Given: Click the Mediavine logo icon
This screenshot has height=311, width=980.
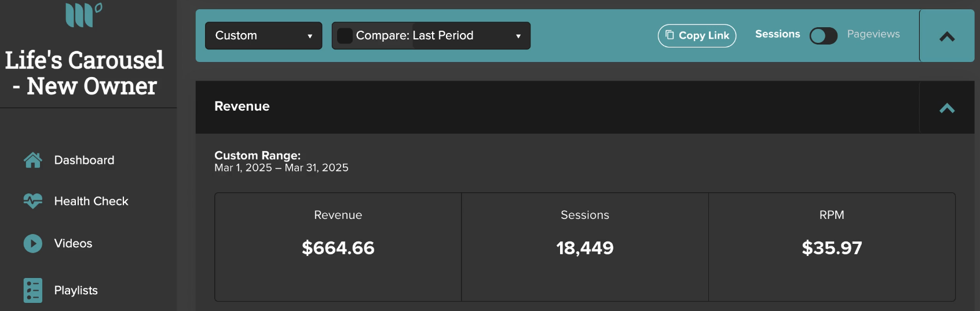Looking at the screenshot, I should 84,14.
